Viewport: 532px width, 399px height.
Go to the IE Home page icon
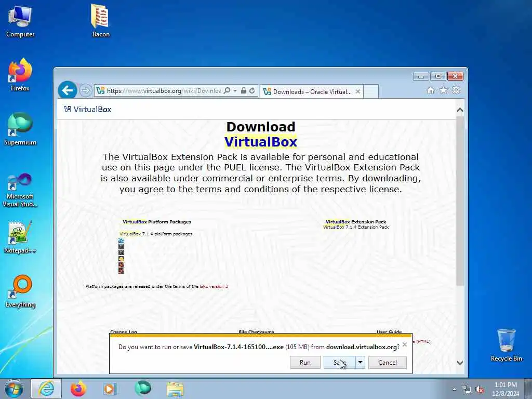pyautogui.click(x=431, y=90)
